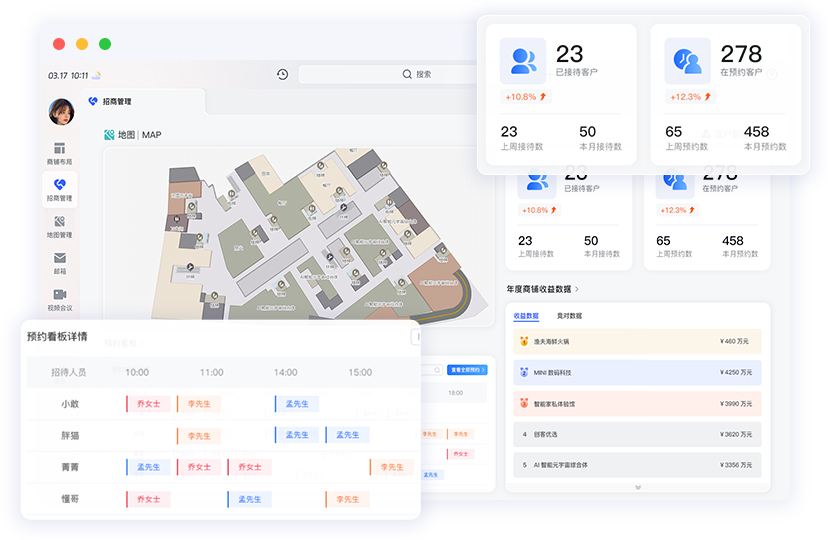The width and height of the screenshot is (830, 540).
Task: Select 小敢's 10:00 乔女士 appointment
Action: click(x=148, y=404)
